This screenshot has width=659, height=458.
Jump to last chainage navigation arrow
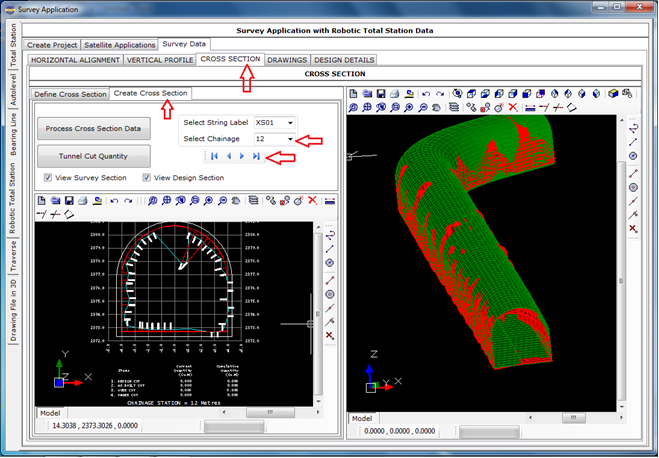coord(256,156)
